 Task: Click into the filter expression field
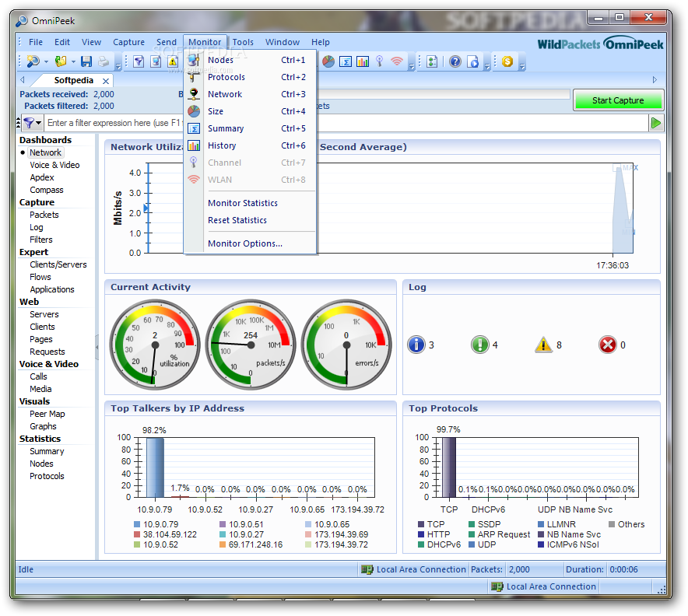(x=346, y=123)
